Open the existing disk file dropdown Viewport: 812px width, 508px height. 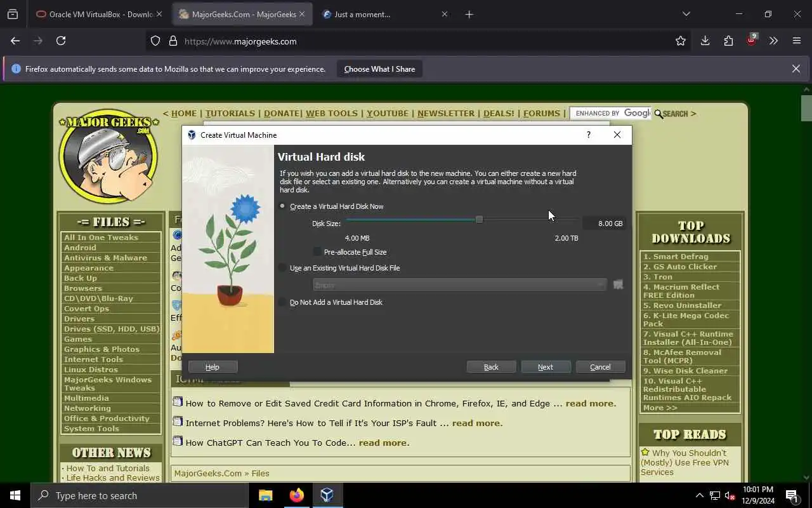coord(459,284)
